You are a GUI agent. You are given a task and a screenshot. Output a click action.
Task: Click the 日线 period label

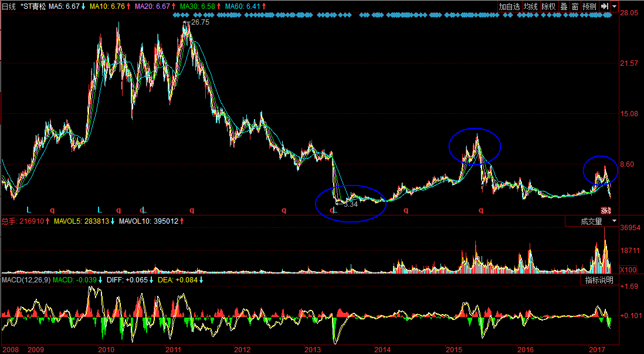(x=9, y=6)
